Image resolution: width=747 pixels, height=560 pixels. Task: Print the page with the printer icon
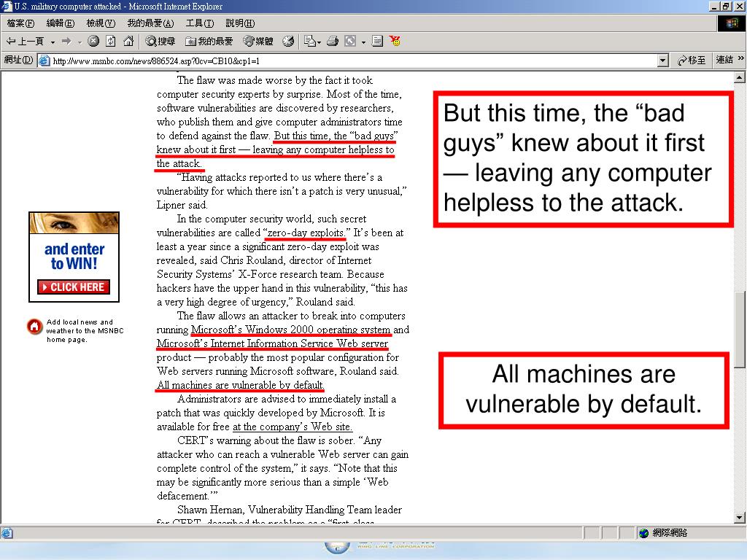click(x=333, y=42)
